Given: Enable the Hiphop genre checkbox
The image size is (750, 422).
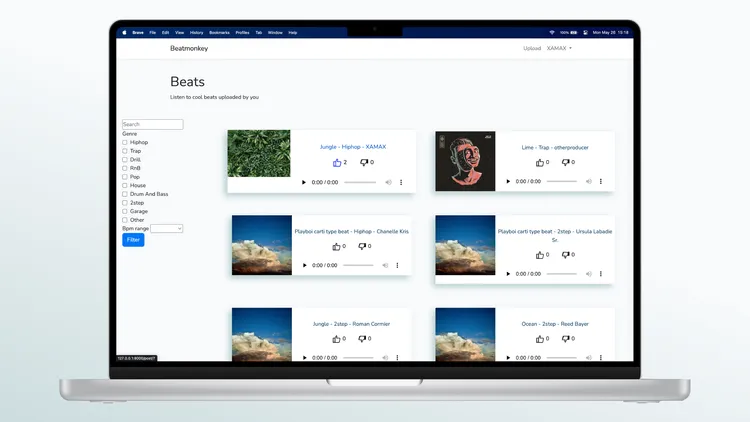Looking at the screenshot, I should point(125,142).
